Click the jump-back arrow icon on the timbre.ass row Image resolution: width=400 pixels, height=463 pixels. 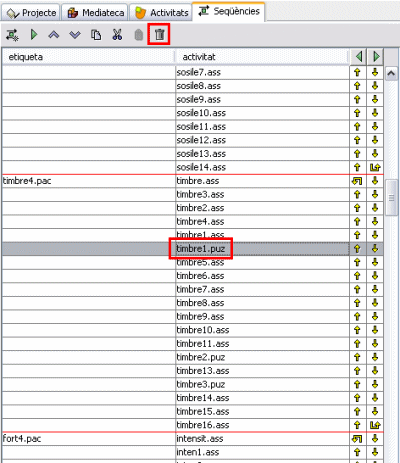coord(357,181)
